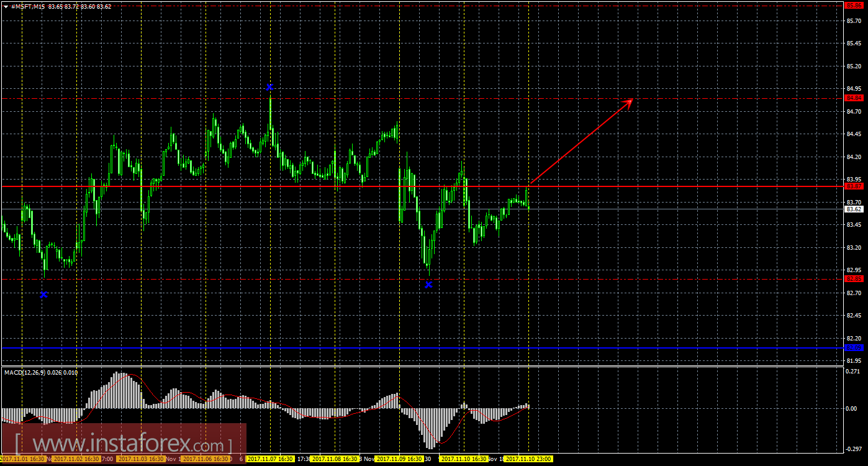Click the current price label 83.62
868x466 pixels.
(854, 209)
